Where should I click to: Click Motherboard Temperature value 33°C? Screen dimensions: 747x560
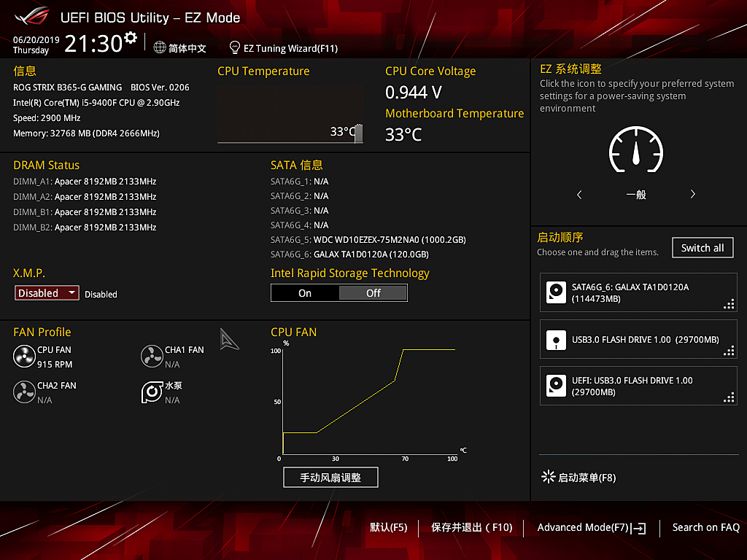[403, 135]
